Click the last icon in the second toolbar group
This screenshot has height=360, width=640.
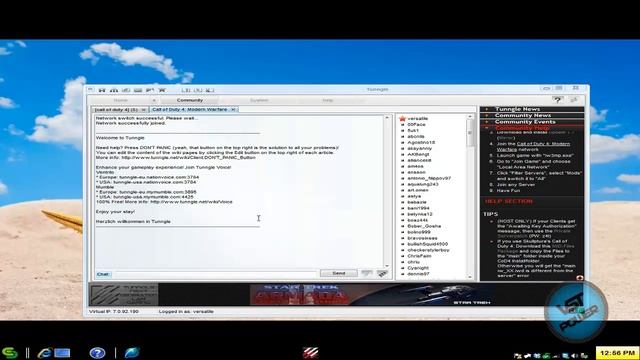pyautogui.click(x=210, y=90)
